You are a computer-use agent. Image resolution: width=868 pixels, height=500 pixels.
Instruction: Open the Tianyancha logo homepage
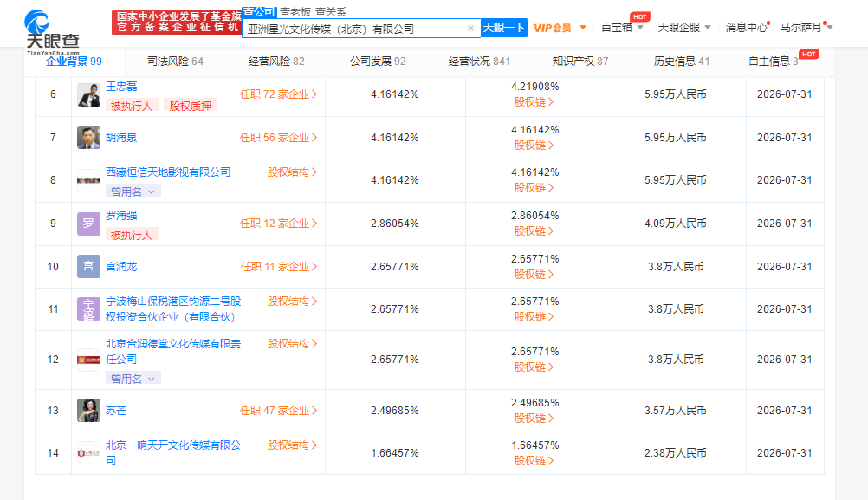point(52,31)
